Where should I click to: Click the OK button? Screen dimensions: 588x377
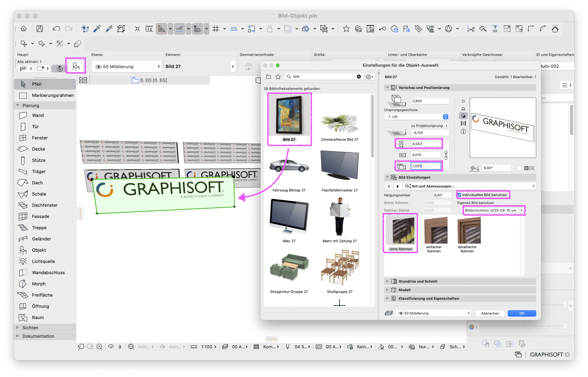(522, 313)
